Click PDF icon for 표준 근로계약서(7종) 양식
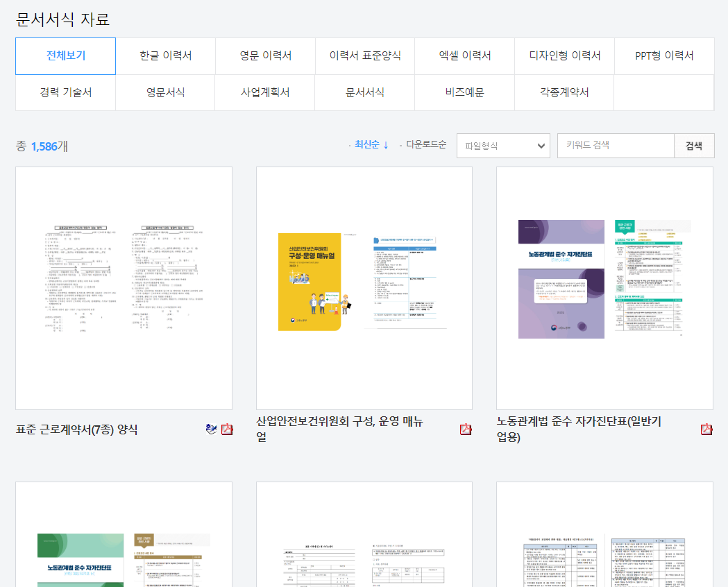728x587 pixels. click(226, 429)
